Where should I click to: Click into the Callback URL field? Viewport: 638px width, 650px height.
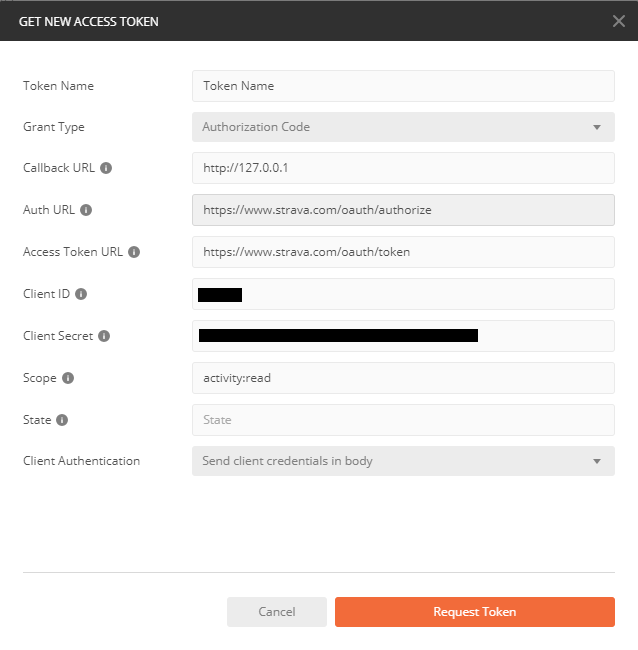403,168
